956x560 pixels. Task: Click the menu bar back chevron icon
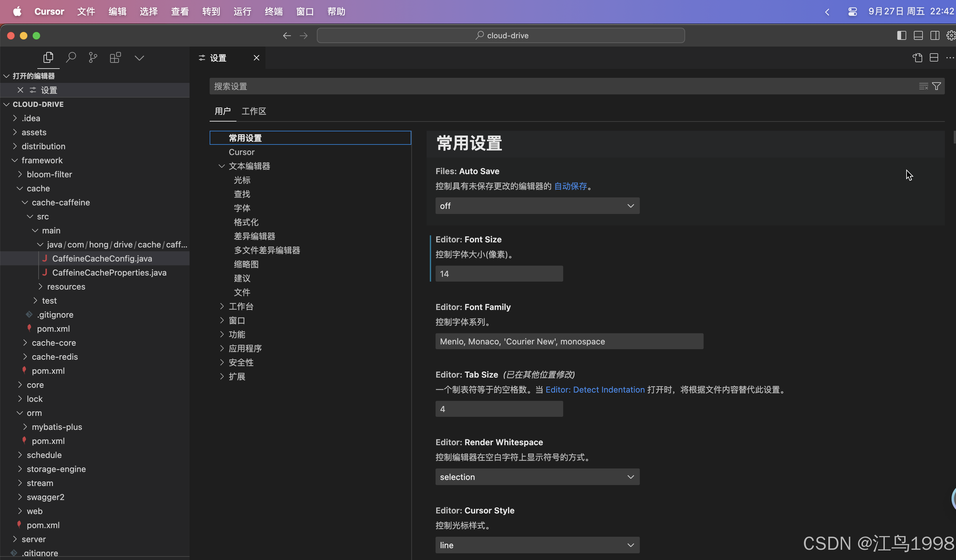[x=827, y=12]
